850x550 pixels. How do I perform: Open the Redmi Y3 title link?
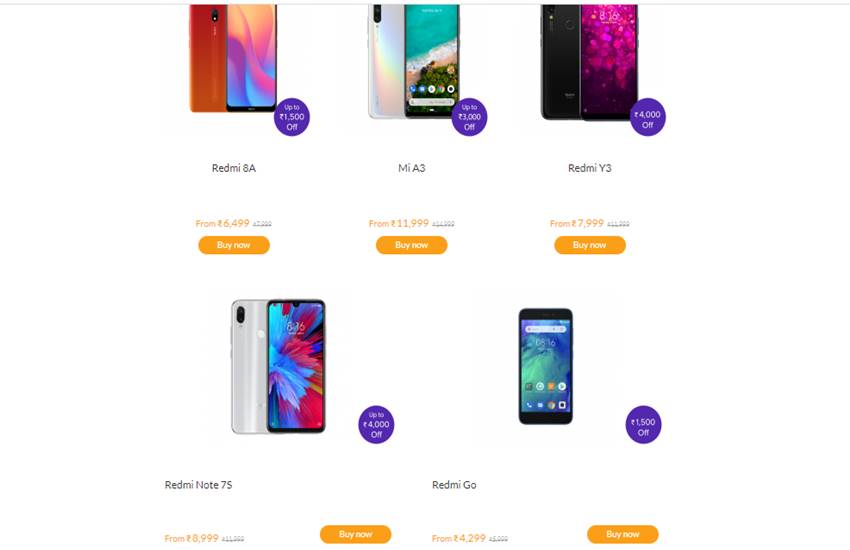coord(590,168)
